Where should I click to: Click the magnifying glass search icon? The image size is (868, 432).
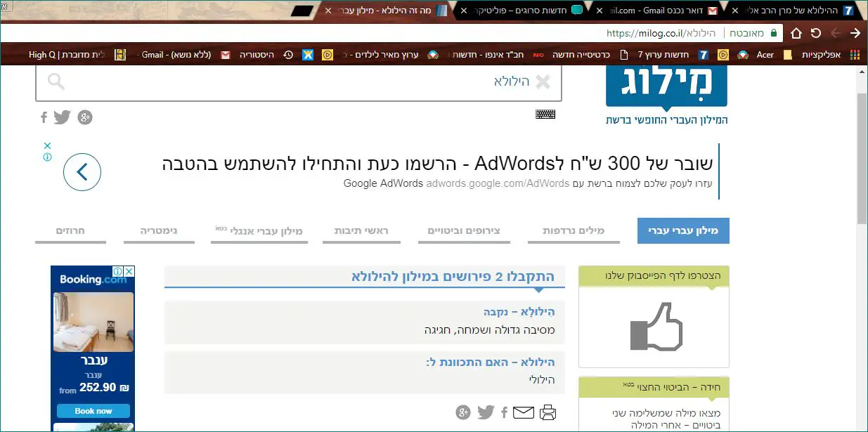[x=56, y=82]
